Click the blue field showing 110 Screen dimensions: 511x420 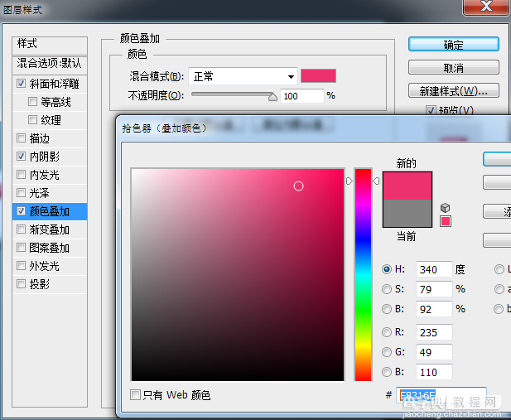pyautogui.click(x=434, y=372)
